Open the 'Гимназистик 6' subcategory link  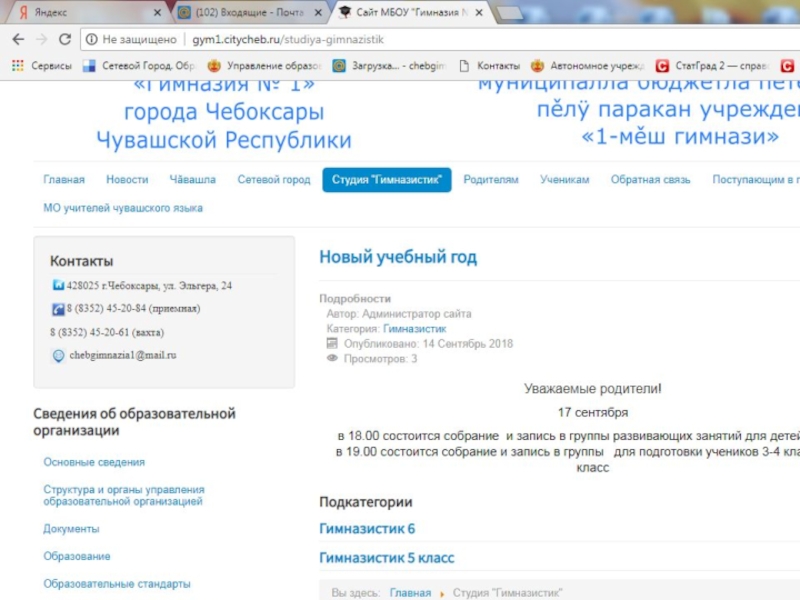(x=367, y=529)
